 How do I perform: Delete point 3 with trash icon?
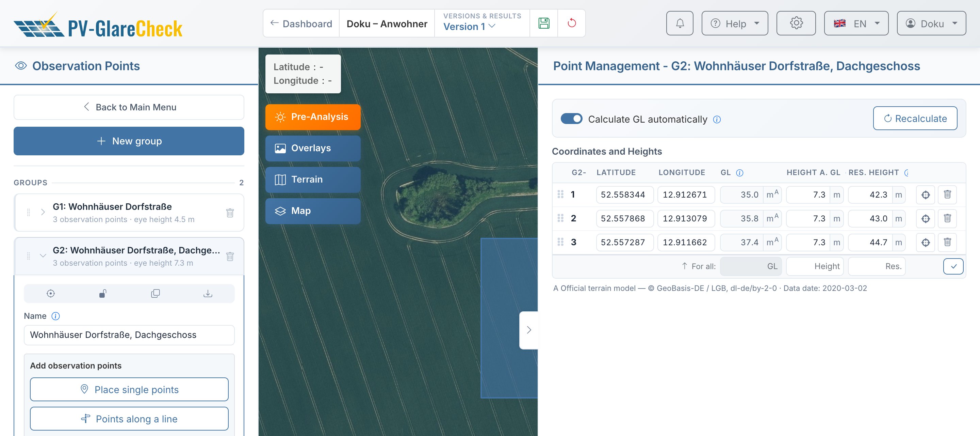pos(947,243)
